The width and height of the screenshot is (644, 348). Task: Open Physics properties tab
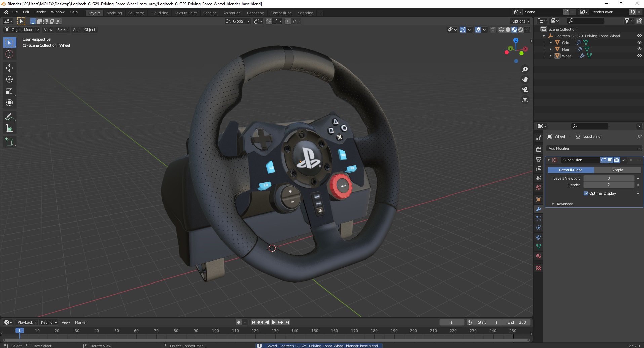tap(539, 228)
